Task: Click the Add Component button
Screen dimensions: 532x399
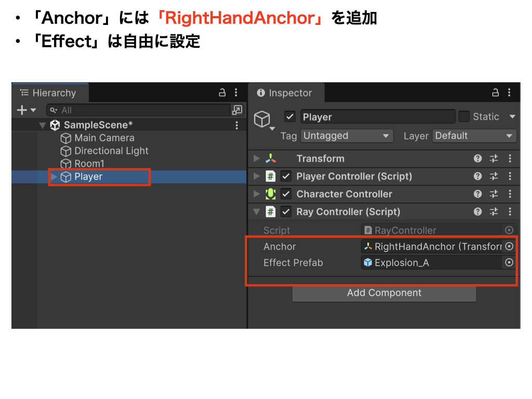Action: tap(384, 293)
